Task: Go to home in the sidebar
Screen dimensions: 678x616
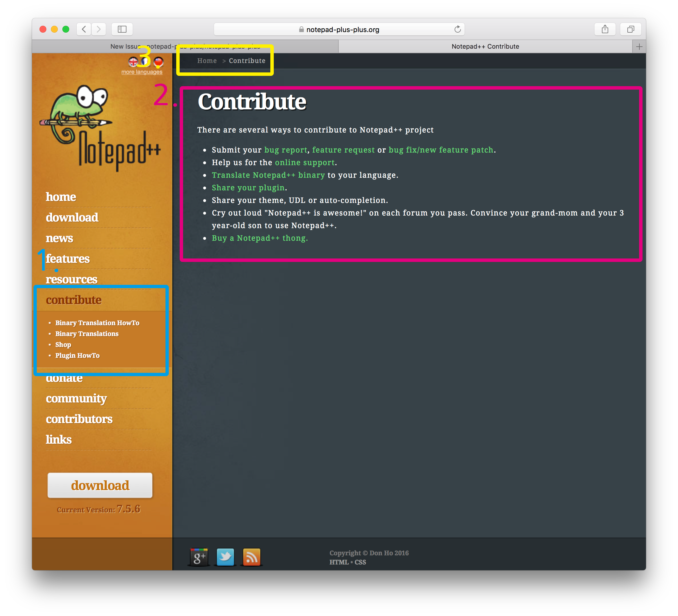Action: tap(61, 197)
